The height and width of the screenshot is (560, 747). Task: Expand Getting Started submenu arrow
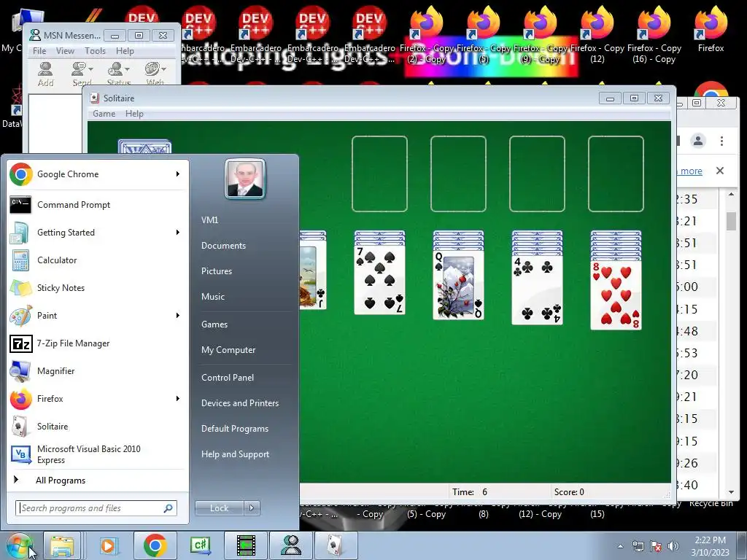178,233
